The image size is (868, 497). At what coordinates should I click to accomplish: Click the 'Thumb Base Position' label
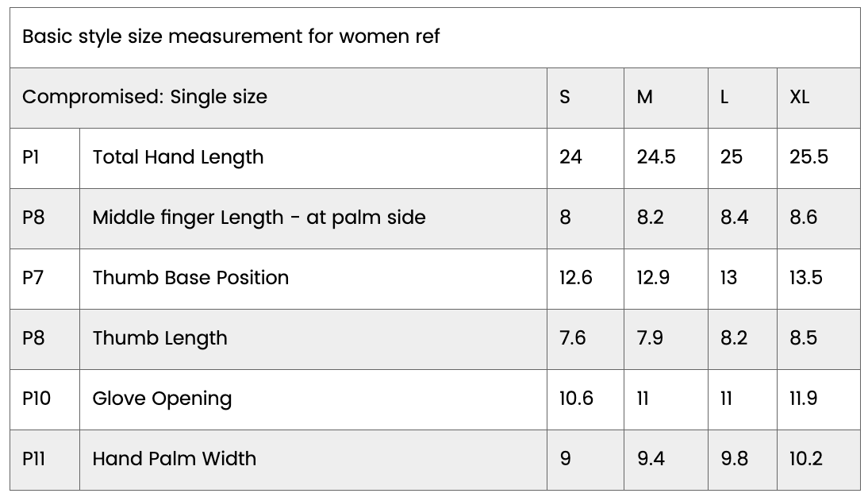190,278
